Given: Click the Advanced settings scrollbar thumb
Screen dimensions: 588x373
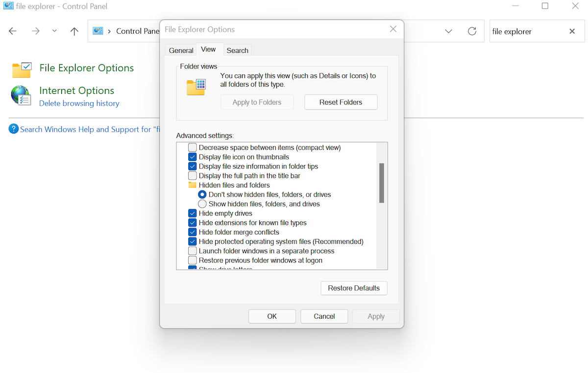Looking at the screenshot, I should (x=381, y=183).
